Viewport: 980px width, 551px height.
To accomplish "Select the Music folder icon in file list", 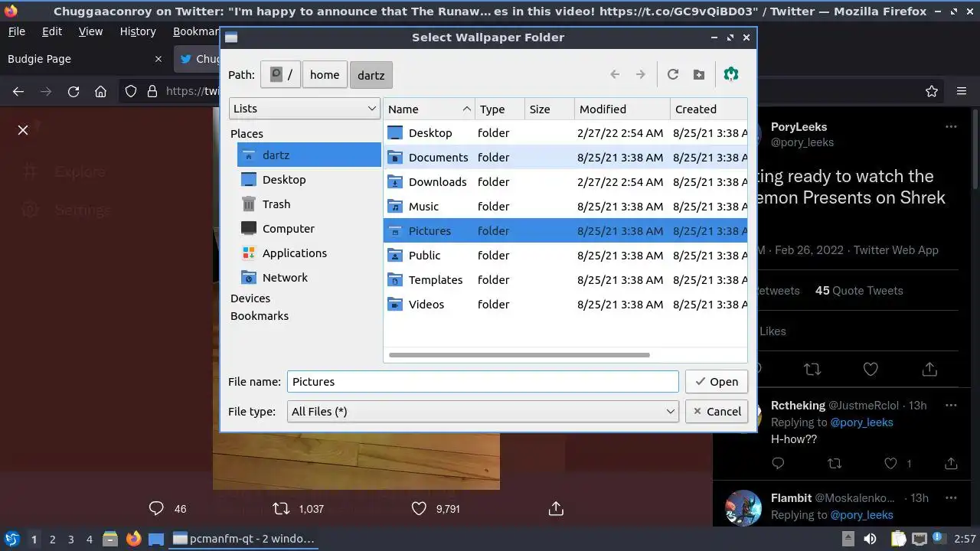I will click(x=395, y=206).
